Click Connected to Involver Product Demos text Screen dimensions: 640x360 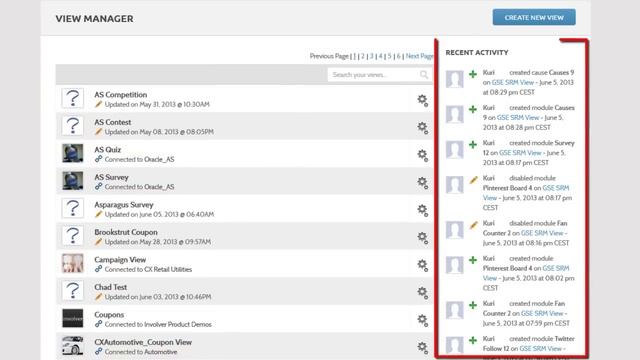(x=158, y=324)
